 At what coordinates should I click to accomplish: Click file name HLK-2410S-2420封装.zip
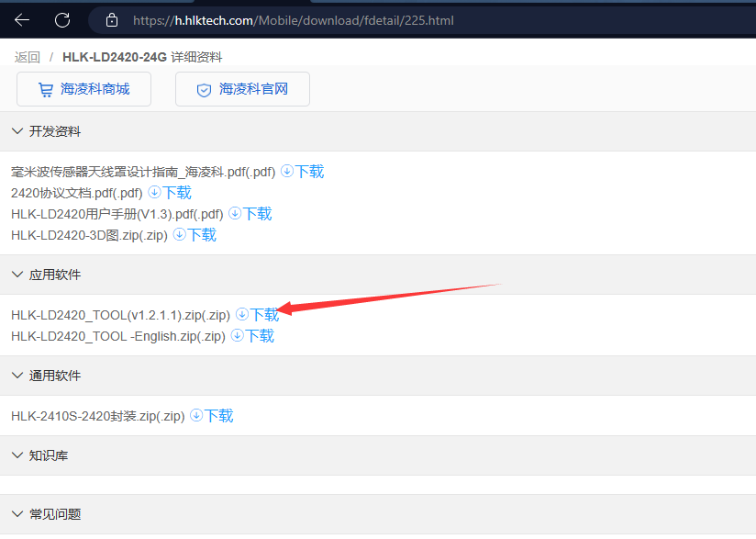point(98,416)
